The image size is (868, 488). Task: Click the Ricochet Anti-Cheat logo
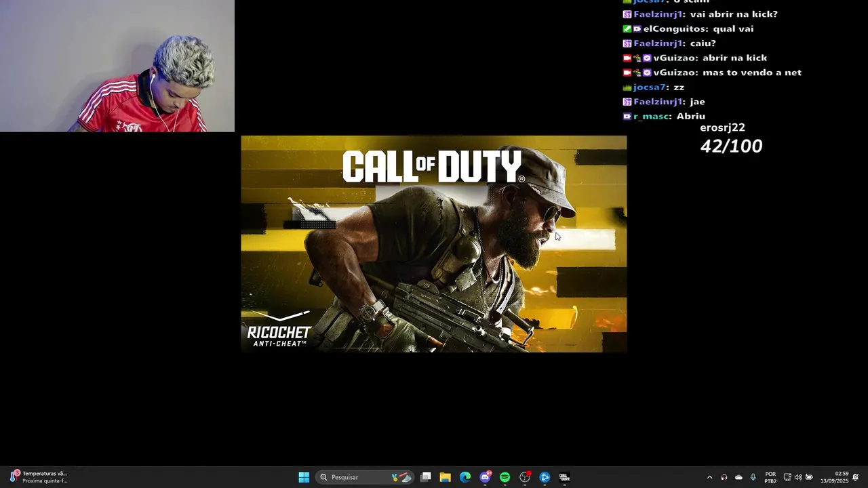[279, 329]
